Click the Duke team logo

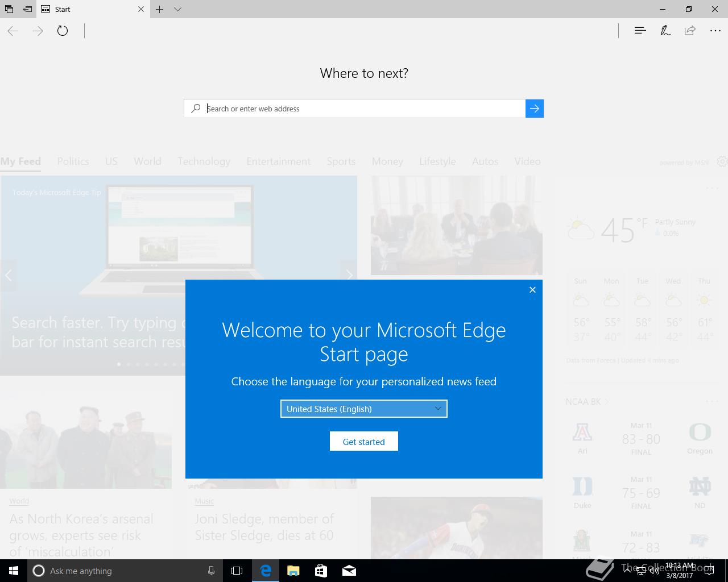582,487
